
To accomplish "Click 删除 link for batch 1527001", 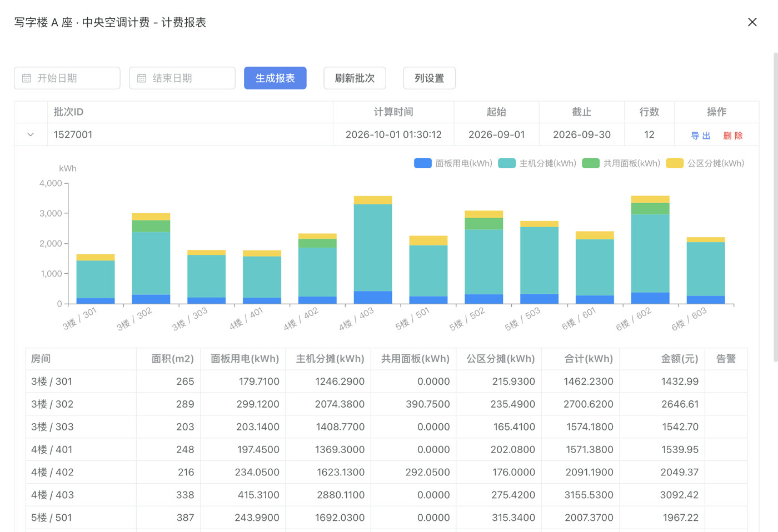I will pos(733,135).
